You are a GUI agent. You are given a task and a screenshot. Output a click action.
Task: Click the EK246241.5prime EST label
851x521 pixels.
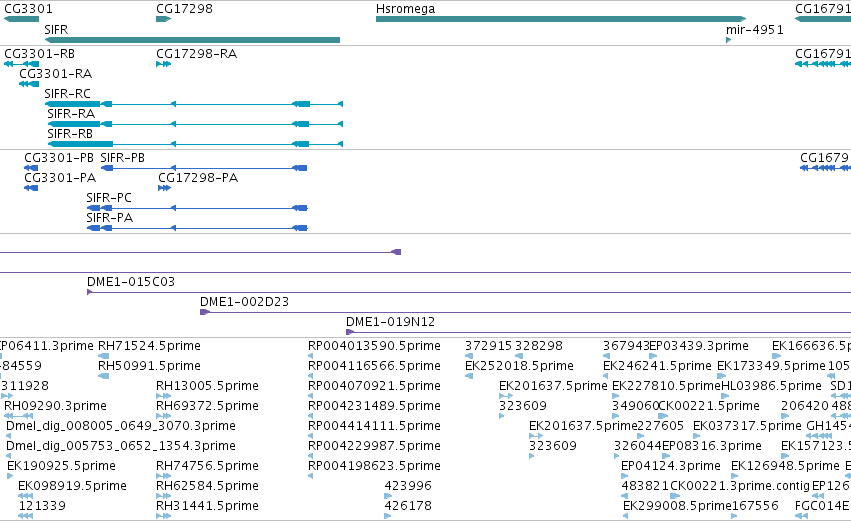coord(657,366)
